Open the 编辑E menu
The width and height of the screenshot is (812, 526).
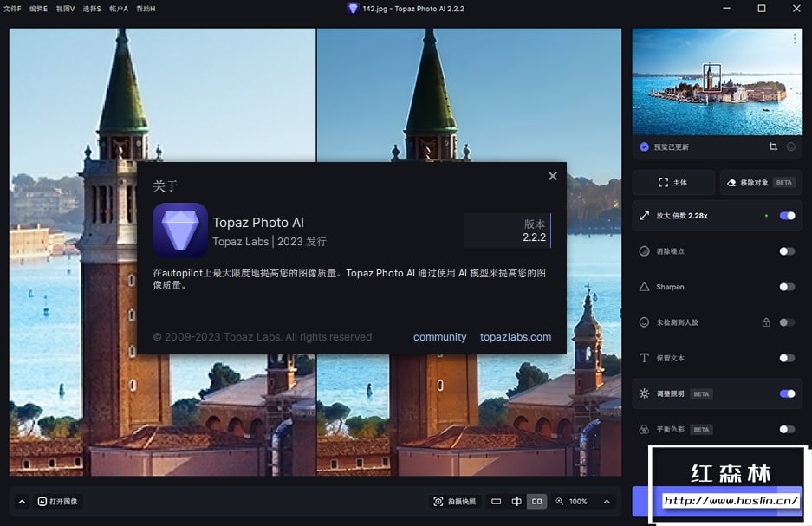(x=38, y=9)
